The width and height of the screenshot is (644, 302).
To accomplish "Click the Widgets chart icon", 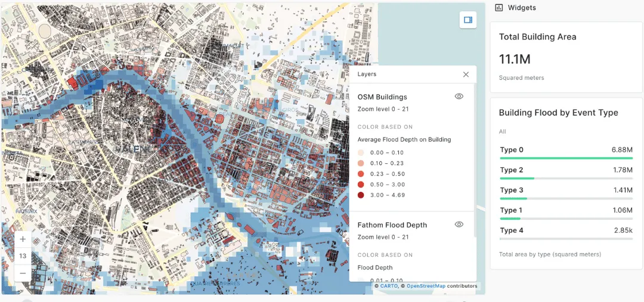I will 499,8.
